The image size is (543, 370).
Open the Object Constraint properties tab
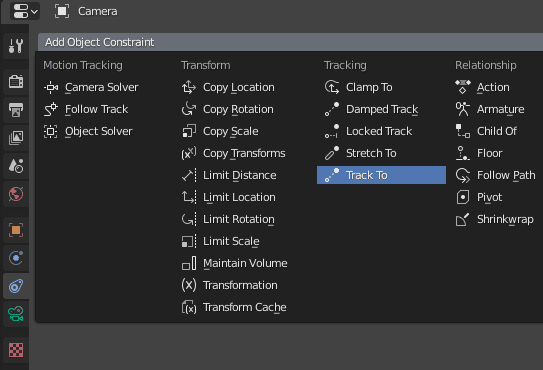click(x=16, y=286)
